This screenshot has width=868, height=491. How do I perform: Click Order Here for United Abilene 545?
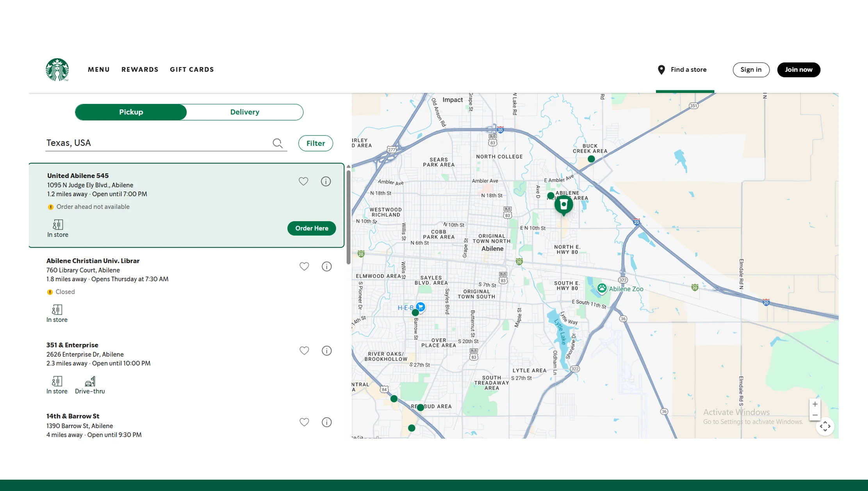point(311,228)
